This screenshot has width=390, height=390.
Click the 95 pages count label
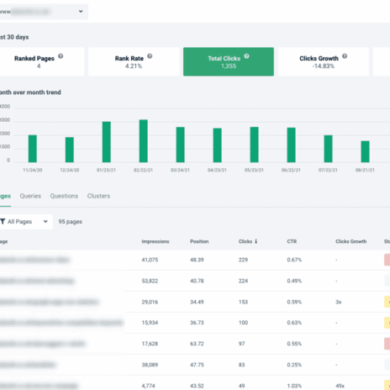coord(70,222)
